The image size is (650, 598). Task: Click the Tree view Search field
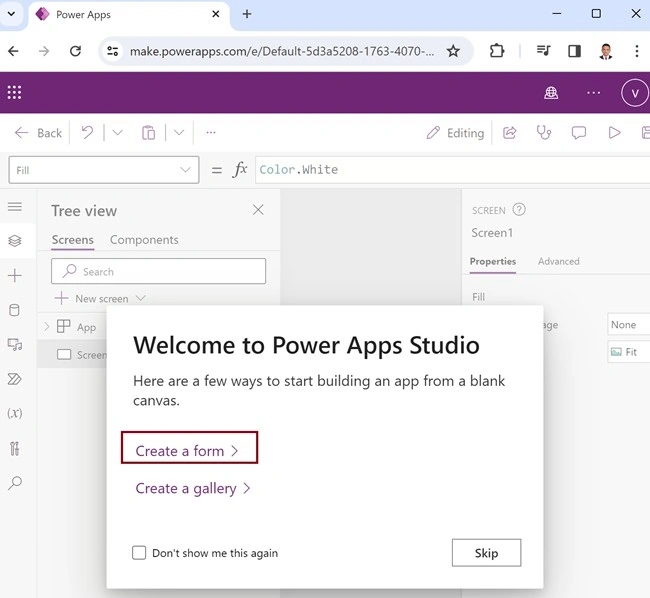click(158, 271)
